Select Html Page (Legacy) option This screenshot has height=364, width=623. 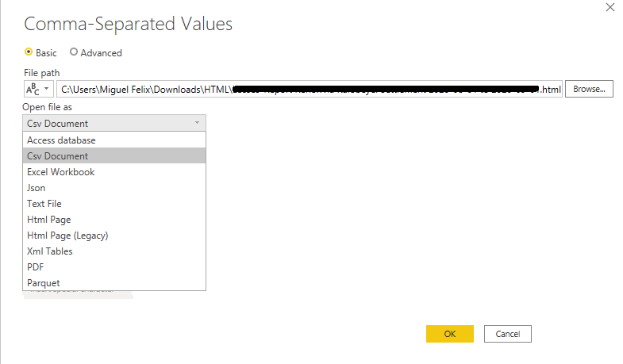click(67, 236)
